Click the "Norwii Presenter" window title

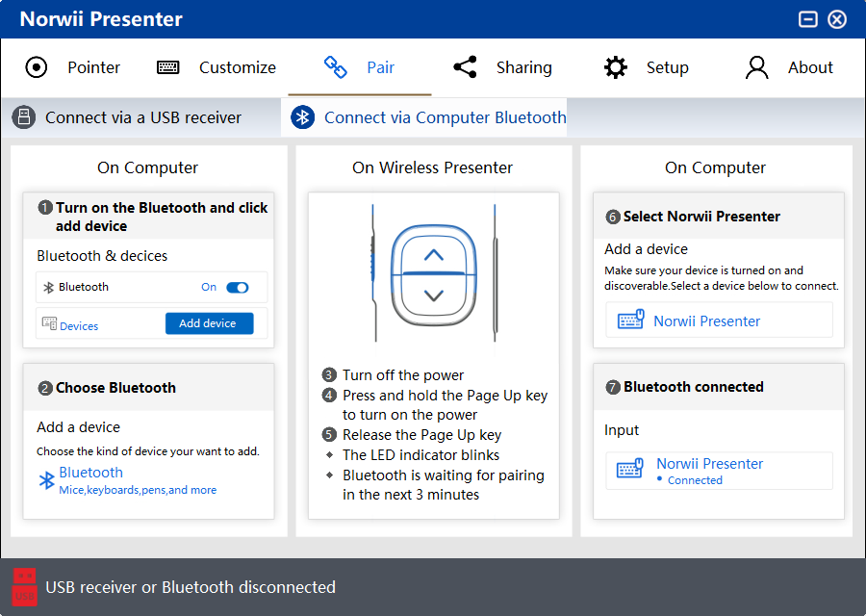[x=101, y=19]
